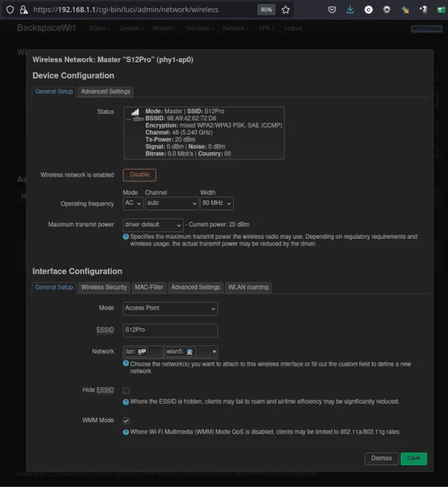The width and height of the screenshot is (448, 487).
Task: Open the Maximum transmit power dropdown
Action: [x=153, y=225]
